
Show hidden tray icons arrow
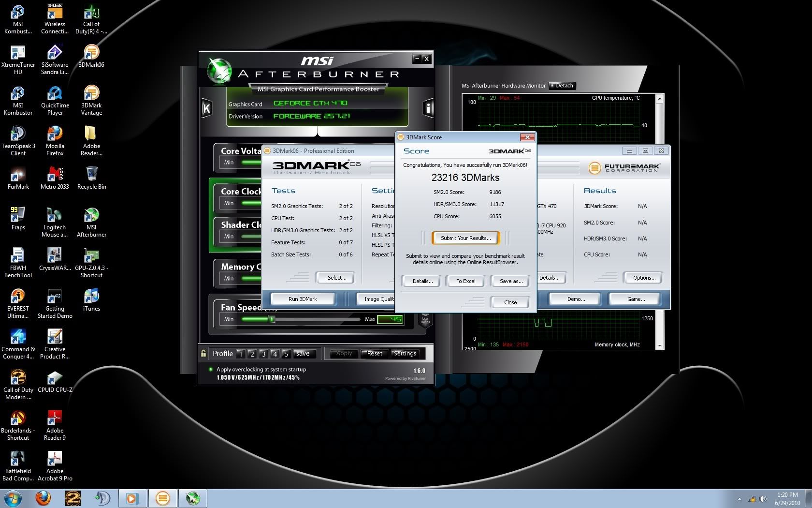pos(739,499)
